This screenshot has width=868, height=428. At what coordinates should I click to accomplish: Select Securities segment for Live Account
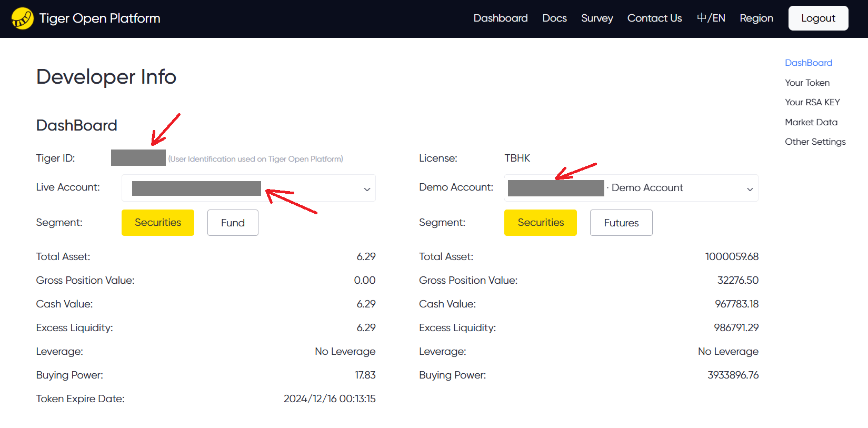point(158,223)
